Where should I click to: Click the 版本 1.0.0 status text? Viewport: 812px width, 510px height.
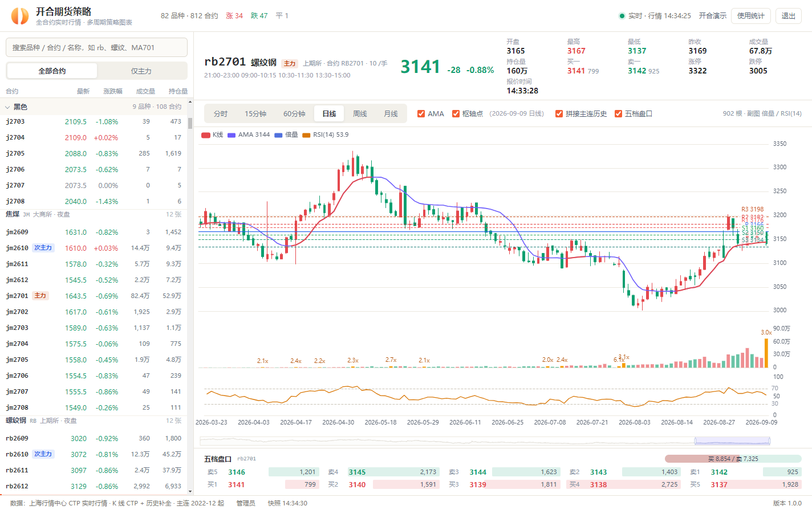[787, 503]
